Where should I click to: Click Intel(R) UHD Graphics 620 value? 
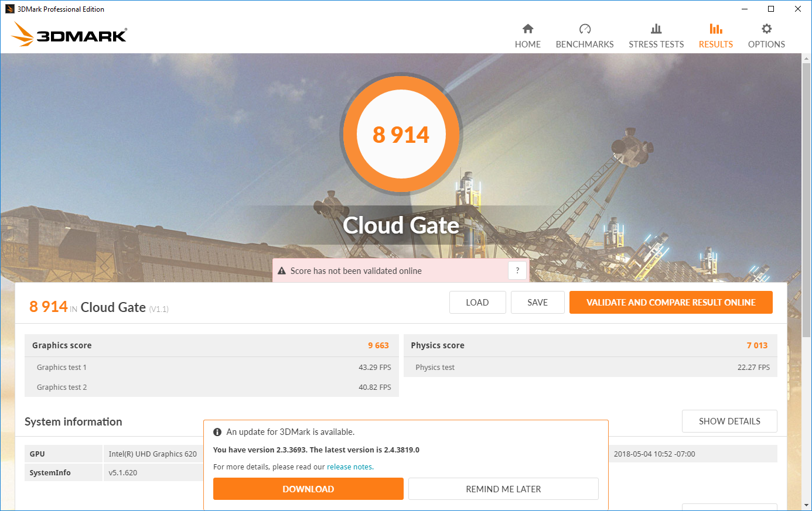point(153,454)
